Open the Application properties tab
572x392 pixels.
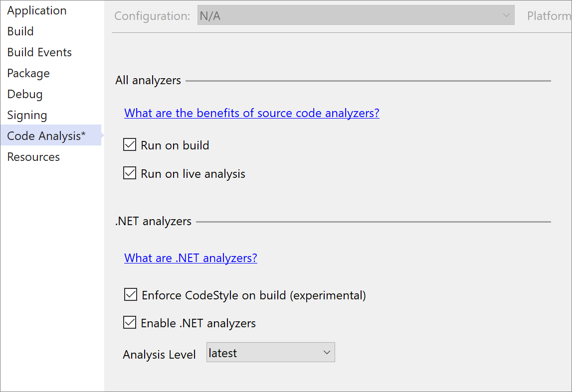point(37,10)
